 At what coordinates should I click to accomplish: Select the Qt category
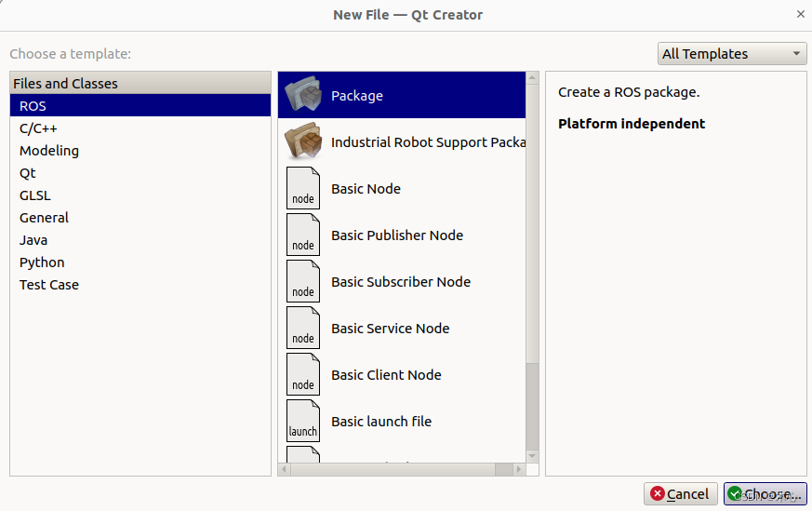pos(140,172)
